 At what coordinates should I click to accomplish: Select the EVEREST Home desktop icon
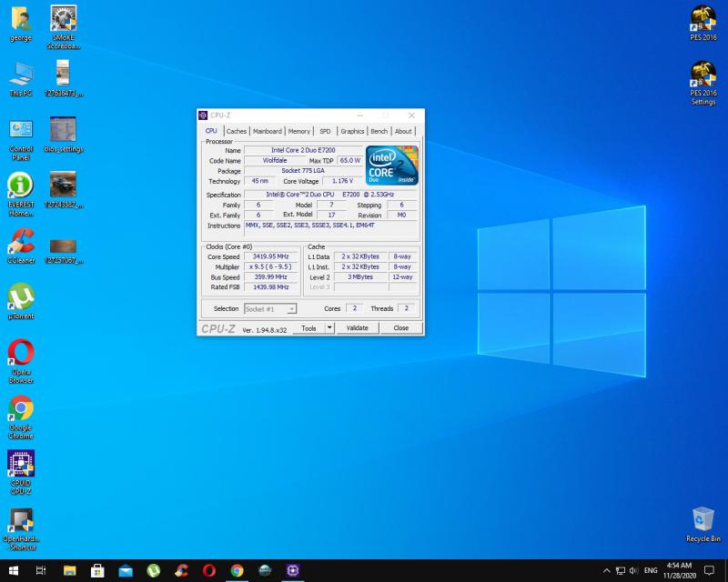click(20, 186)
